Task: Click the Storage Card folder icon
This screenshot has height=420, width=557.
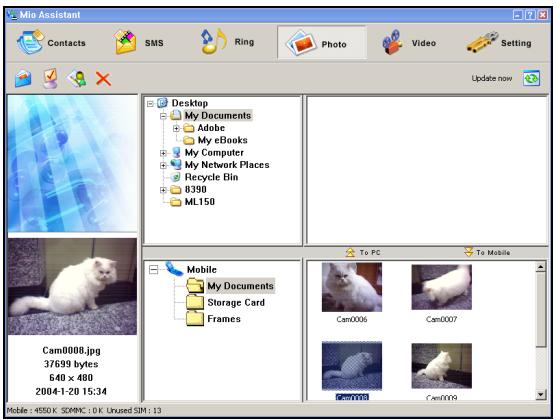Action: (x=195, y=302)
